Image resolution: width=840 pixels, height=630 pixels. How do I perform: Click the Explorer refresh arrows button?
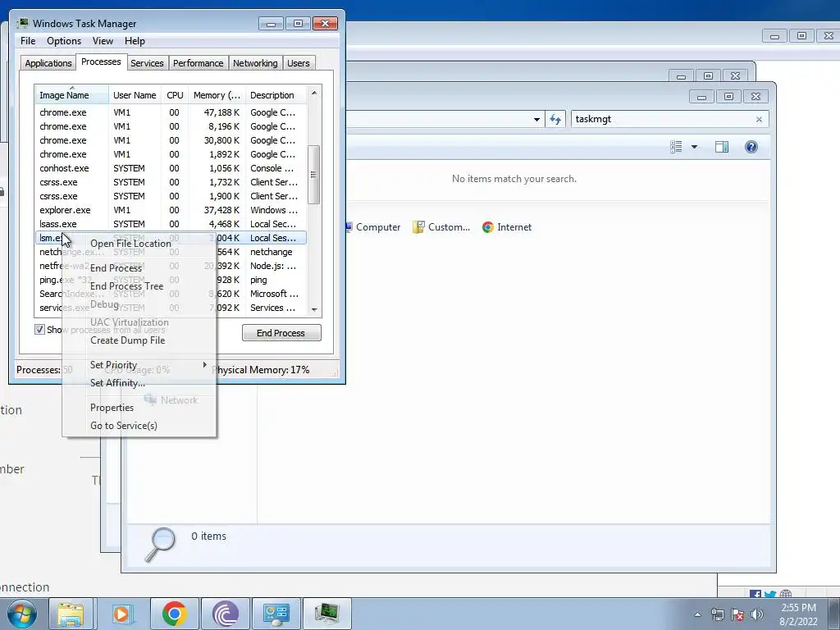[x=555, y=120]
